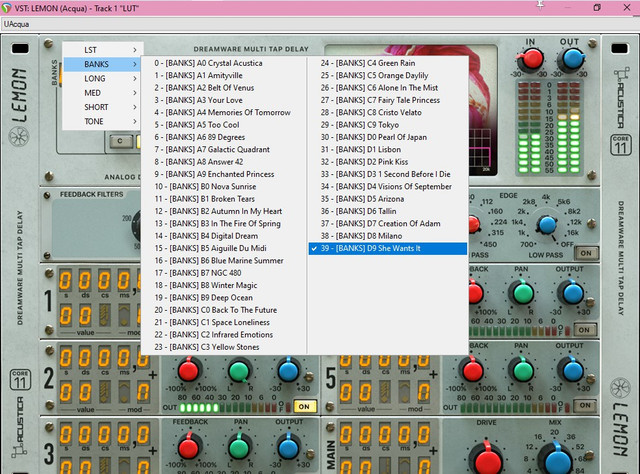This screenshot has width=640, height=474.
Task: Choose preset D7 Creation Of Adam
Action: (388, 223)
